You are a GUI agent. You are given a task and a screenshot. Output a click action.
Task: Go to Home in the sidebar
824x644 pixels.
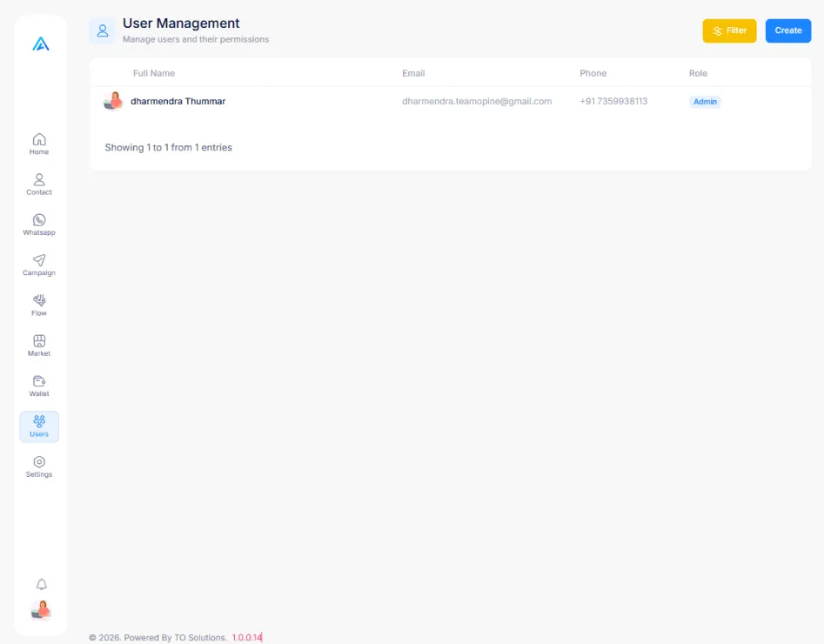(39, 144)
